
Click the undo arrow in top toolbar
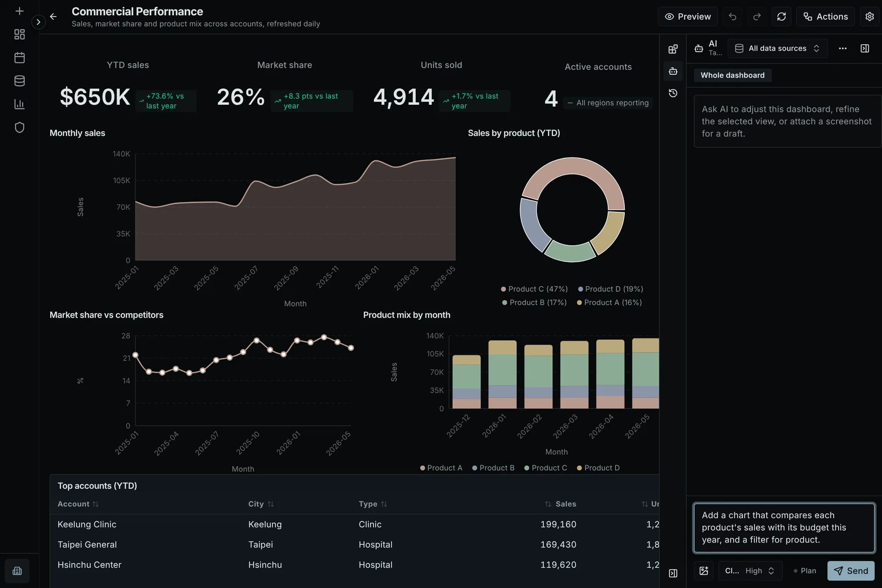[732, 17]
